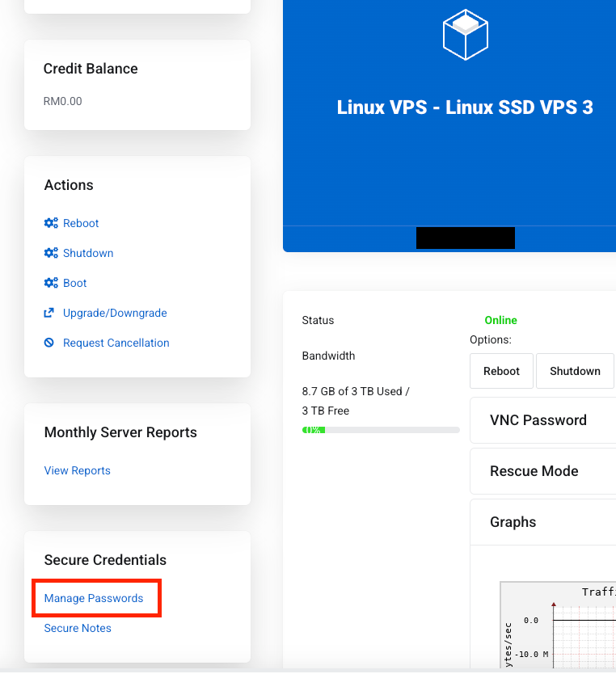Click the traffic graph thumbnail
The height and width of the screenshot is (674, 616).
(558, 626)
